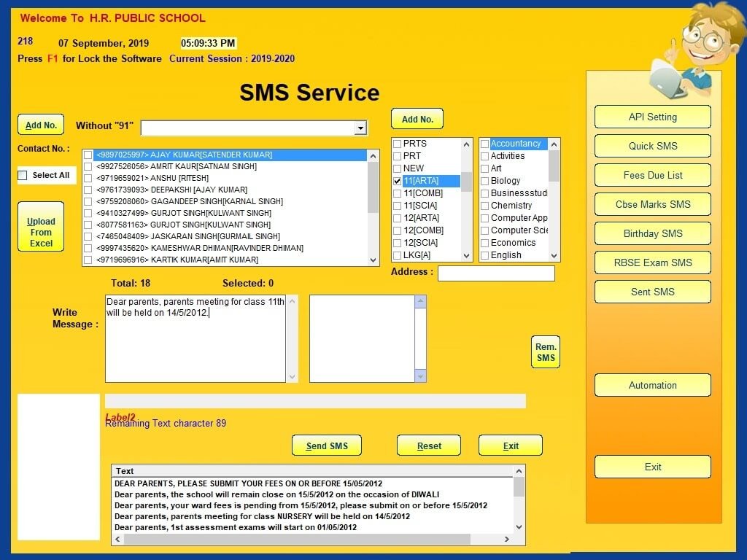
Task: Tick the LKG[A] class checkbox
Action: point(397,255)
